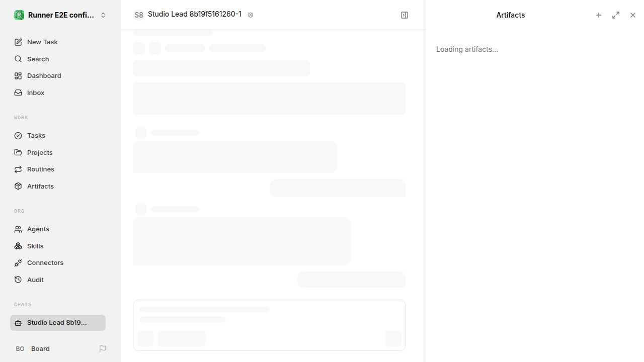Viewport: 644px width, 362px height.
Task: Close the Artifacts panel
Action: pyautogui.click(x=633, y=15)
